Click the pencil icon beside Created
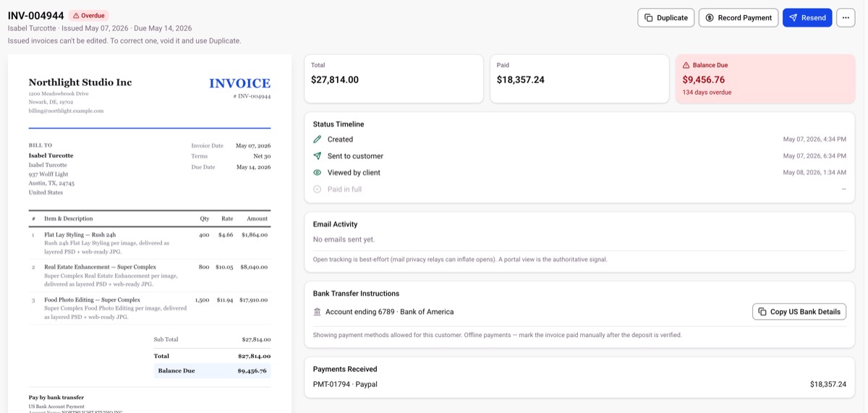 tap(317, 140)
